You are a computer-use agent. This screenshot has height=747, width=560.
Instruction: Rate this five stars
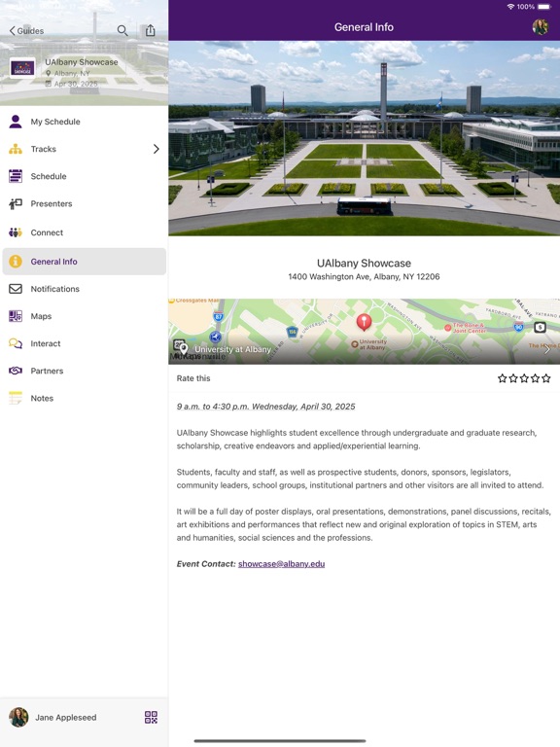coord(546,378)
